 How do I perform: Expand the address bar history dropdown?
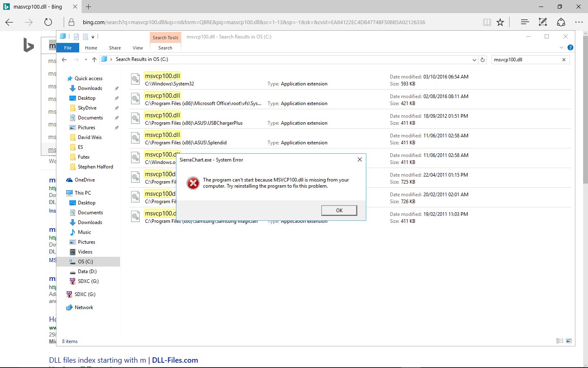tap(474, 60)
